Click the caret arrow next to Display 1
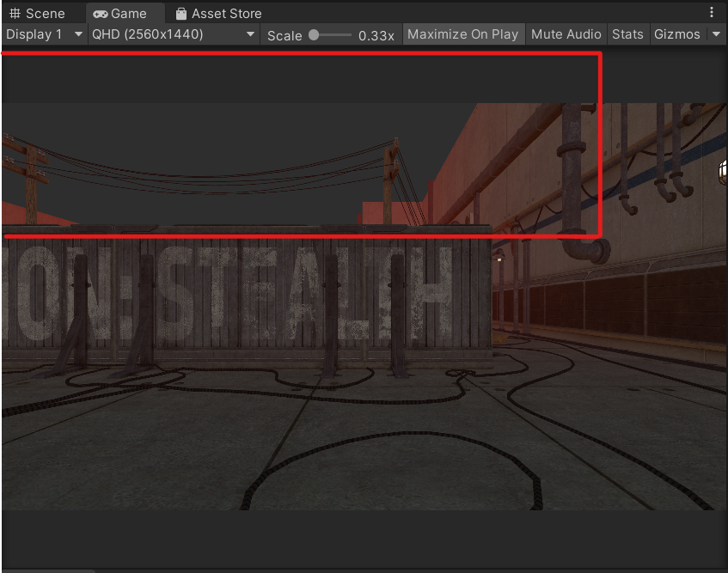 [78, 34]
